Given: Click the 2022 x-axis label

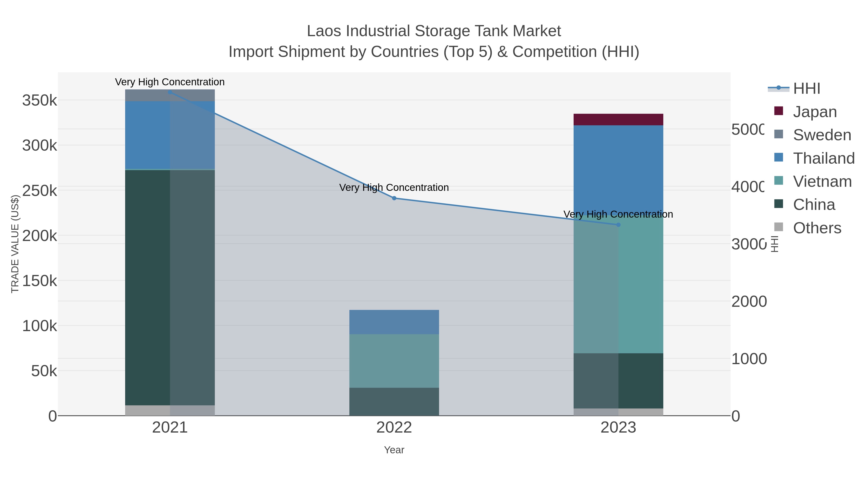Looking at the screenshot, I should pyautogui.click(x=394, y=428).
